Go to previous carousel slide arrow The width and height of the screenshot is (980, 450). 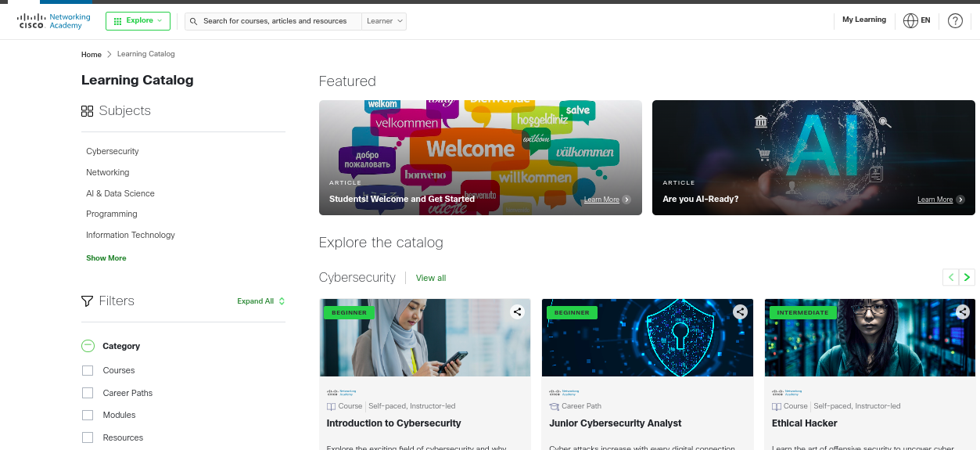[x=951, y=277]
